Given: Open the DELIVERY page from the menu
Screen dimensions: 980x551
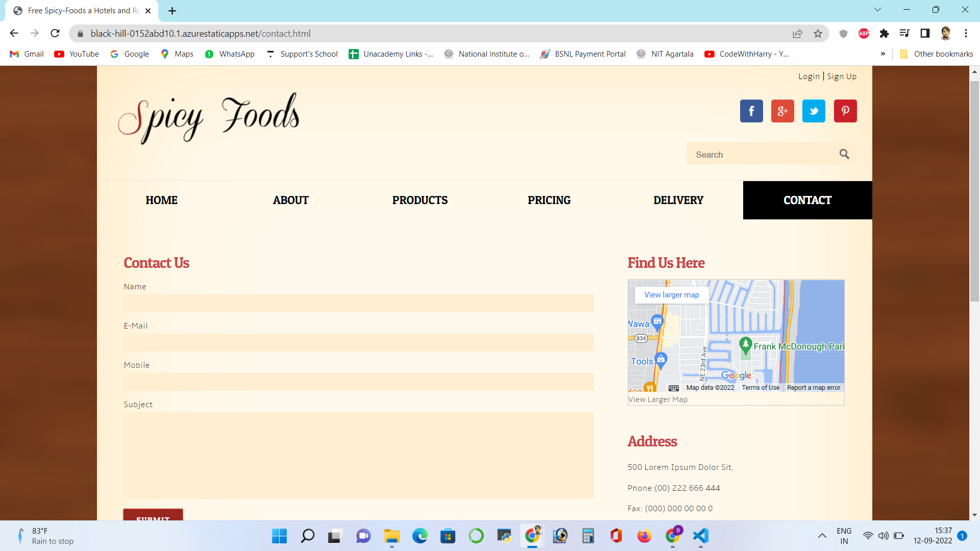Looking at the screenshot, I should (678, 200).
